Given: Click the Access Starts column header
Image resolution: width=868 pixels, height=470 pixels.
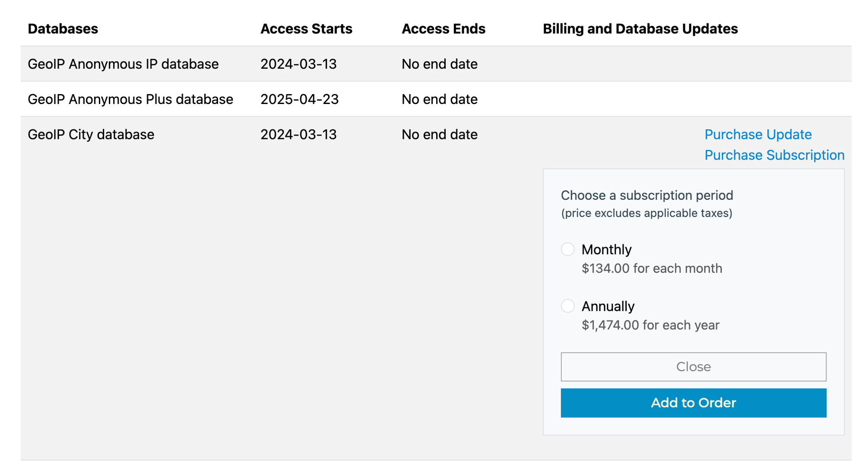Looking at the screenshot, I should click(x=306, y=28).
